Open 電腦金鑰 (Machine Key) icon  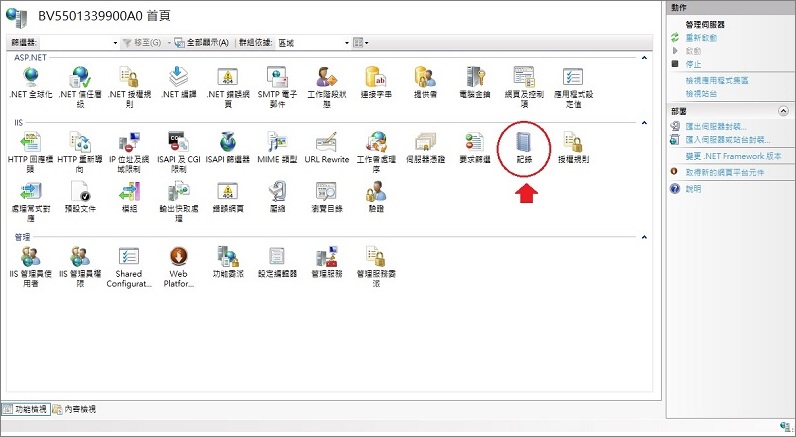(x=476, y=80)
